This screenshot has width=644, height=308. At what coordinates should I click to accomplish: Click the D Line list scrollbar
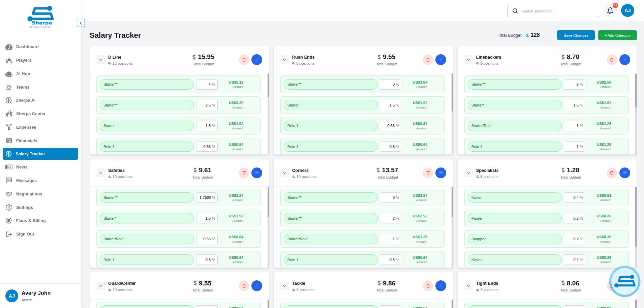pos(268,86)
